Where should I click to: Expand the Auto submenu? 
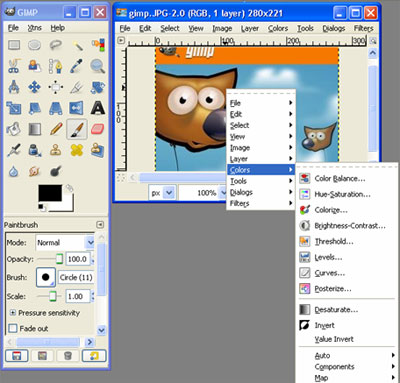[x=347, y=356]
